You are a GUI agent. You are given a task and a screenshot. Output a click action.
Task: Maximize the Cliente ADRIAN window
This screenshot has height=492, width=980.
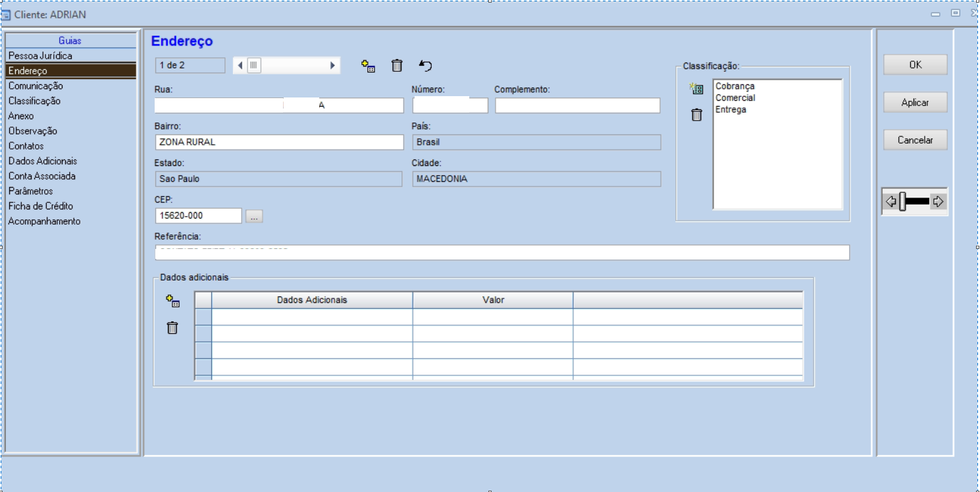tap(955, 13)
